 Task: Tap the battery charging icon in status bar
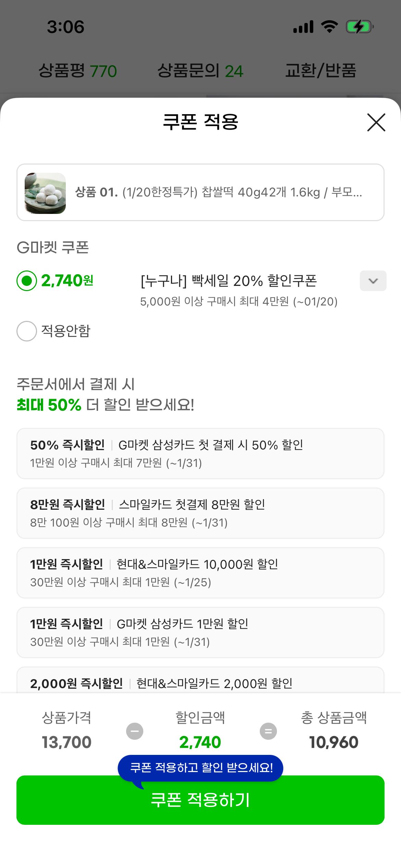359,27
